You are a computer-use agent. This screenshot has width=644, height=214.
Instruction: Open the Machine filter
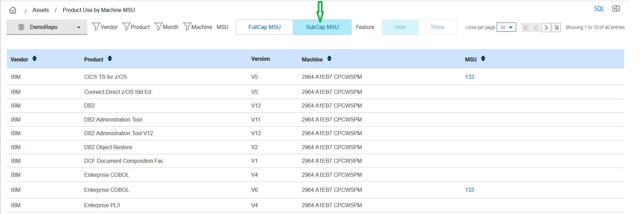pyautogui.click(x=198, y=27)
